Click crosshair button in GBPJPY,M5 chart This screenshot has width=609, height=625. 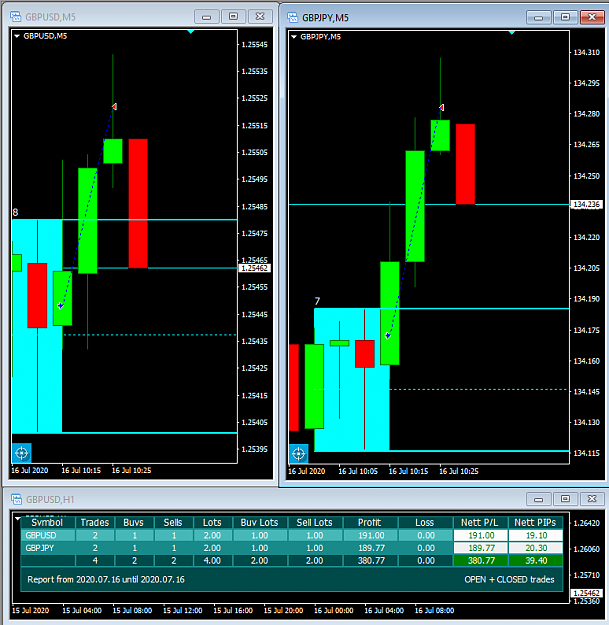[x=299, y=454]
